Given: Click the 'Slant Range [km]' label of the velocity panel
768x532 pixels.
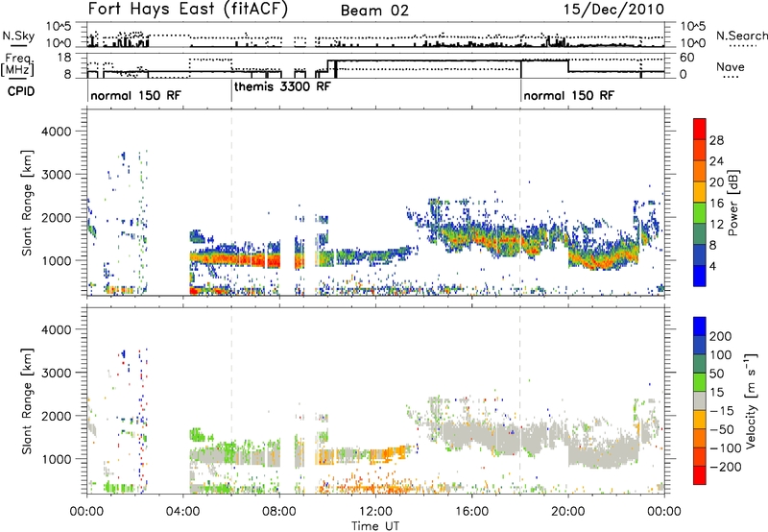Looking at the screenshot, I should 27,400.
